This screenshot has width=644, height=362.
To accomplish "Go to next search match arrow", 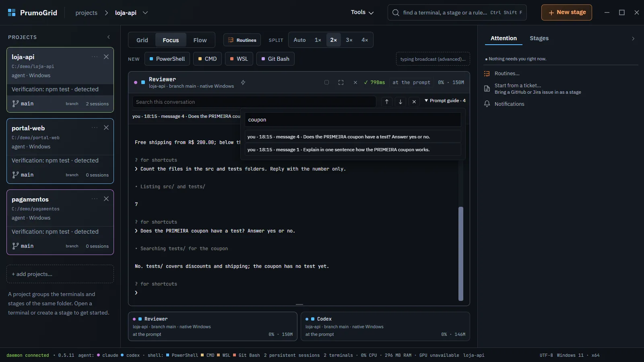I will pyautogui.click(x=400, y=102).
